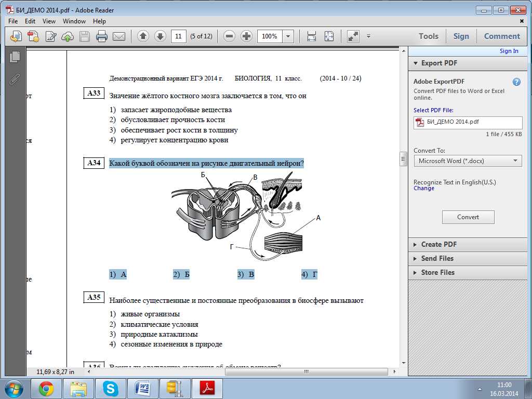Print the document using the printer icon
This screenshot has height=399, width=532.
tap(101, 36)
